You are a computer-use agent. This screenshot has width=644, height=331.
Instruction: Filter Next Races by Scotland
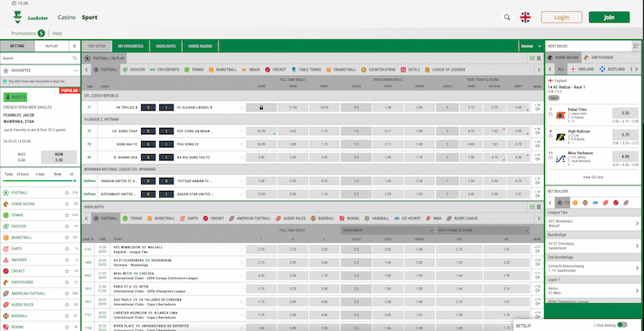click(x=613, y=69)
